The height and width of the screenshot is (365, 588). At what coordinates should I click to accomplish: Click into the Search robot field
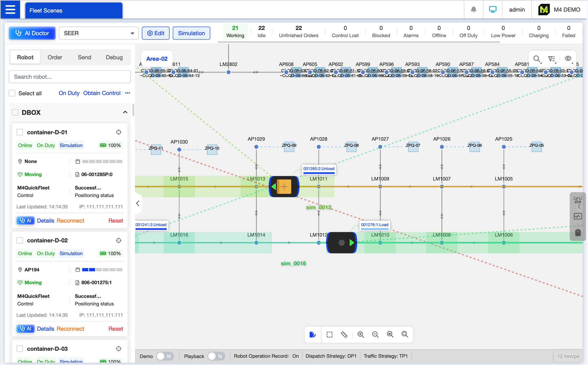(x=70, y=77)
